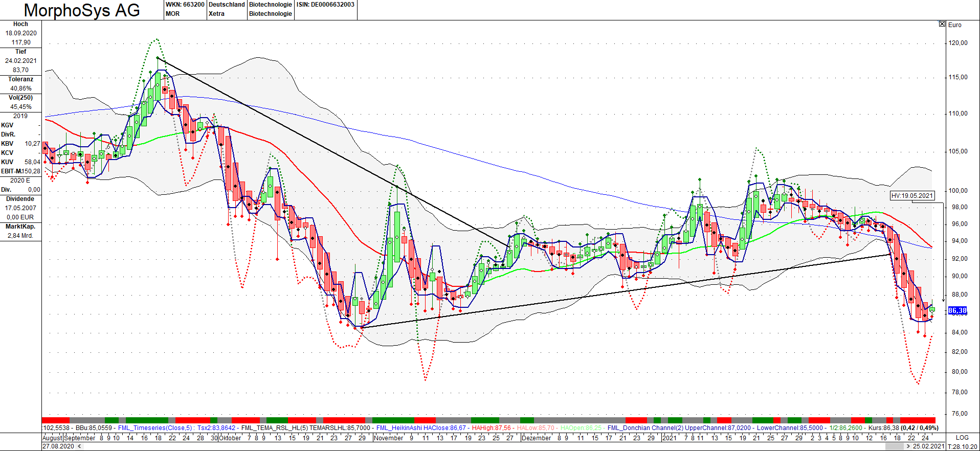Screen dimensions: 980x451
Task: Click the blue 86,38 current price tag
Action: (x=957, y=310)
